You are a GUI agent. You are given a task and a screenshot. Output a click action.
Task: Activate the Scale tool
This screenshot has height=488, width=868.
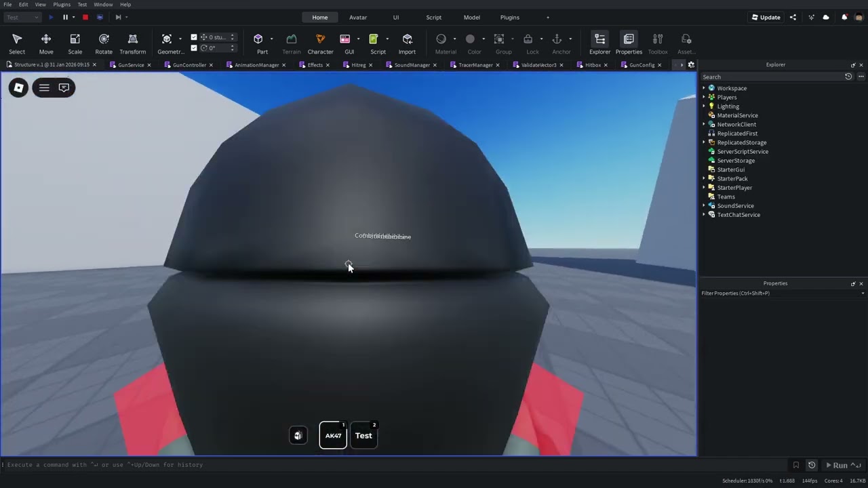click(x=75, y=43)
